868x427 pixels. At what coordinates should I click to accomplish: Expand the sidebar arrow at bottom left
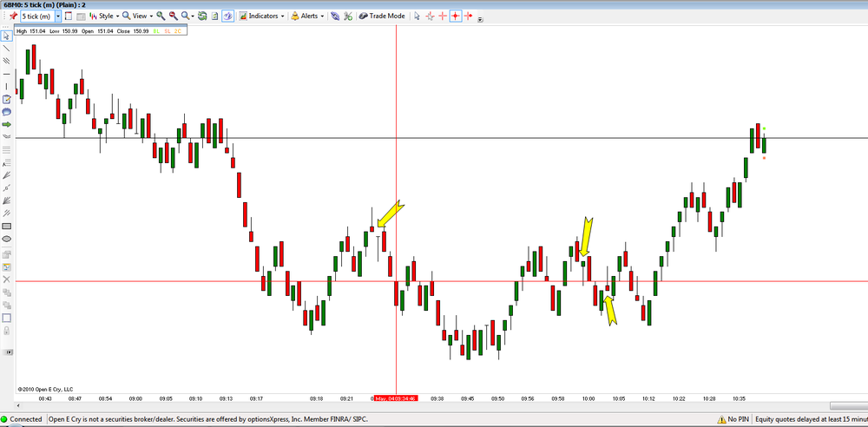[x=8, y=351]
